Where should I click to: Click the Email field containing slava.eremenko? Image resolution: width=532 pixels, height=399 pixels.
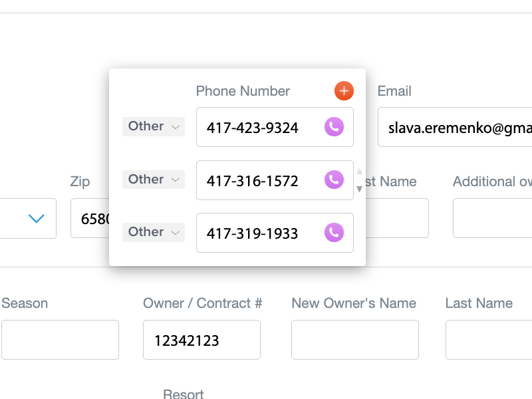click(459, 126)
